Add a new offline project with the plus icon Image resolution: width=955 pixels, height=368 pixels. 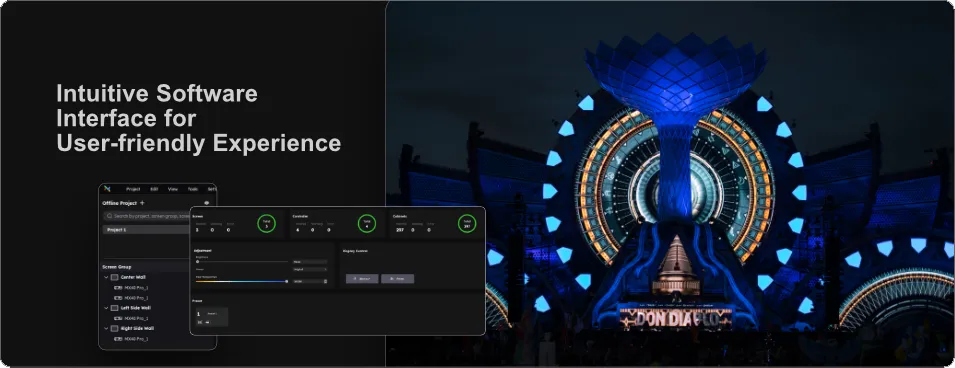click(x=143, y=203)
